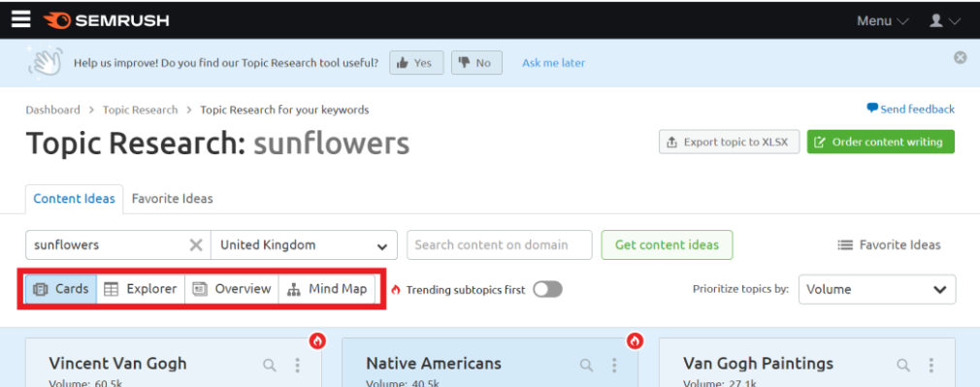Search icon on Van Gogh Paintings card
Image resolution: width=980 pixels, height=387 pixels.
tap(903, 365)
